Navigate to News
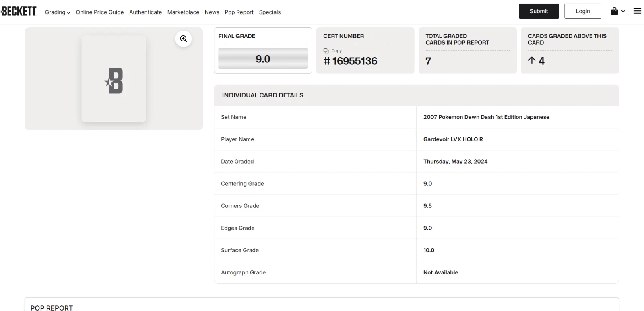The height and width of the screenshot is (311, 644). (212, 12)
